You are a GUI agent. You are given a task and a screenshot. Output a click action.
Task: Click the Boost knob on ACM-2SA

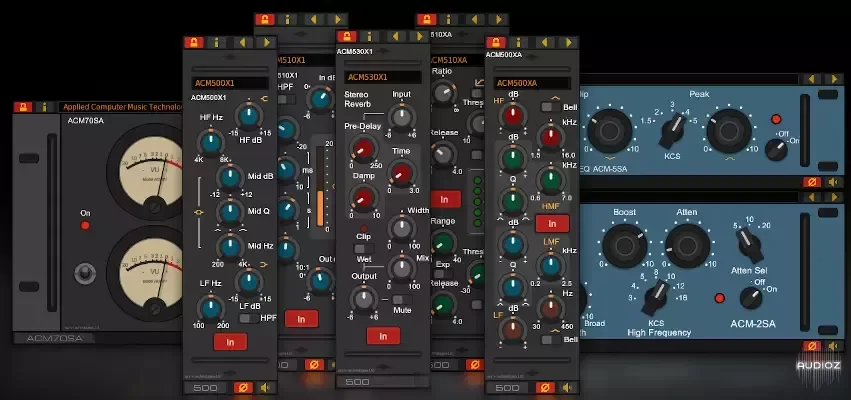pos(624,246)
